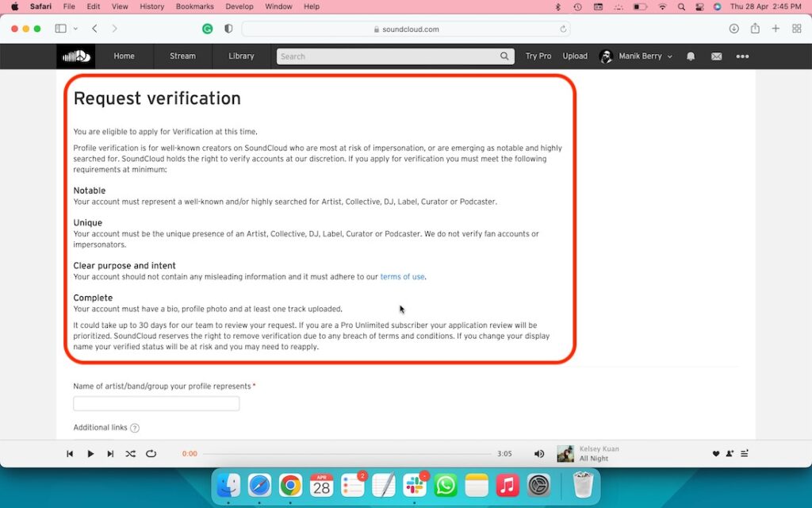Enable shuffle playback

[x=130, y=453]
